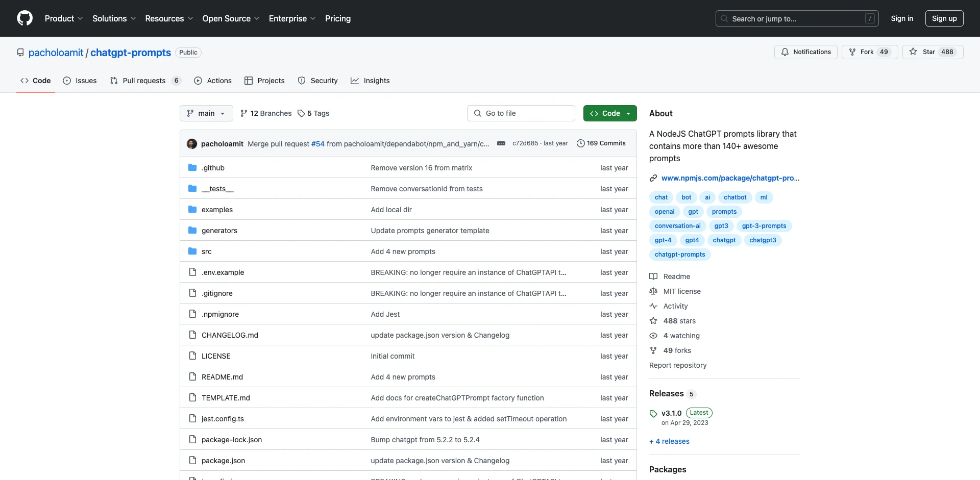The width and height of the screenshot is (980, 480).
Task: View the 5 Tags link
Action: pos(313,113)
